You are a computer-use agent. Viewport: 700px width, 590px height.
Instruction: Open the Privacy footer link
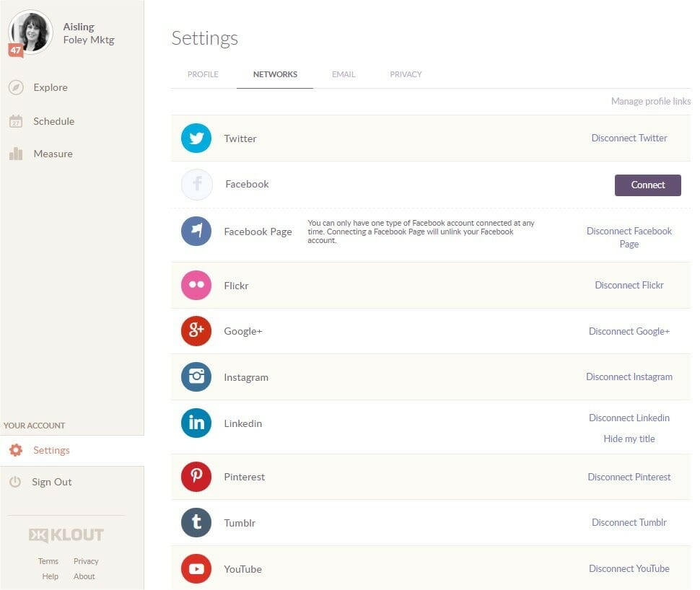click(x=86, y=561)
